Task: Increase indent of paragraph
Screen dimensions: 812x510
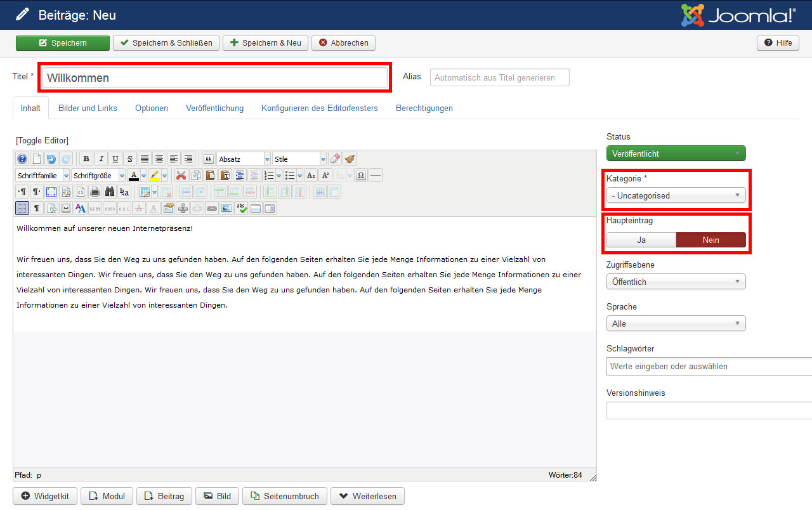Action: point(240,176)
